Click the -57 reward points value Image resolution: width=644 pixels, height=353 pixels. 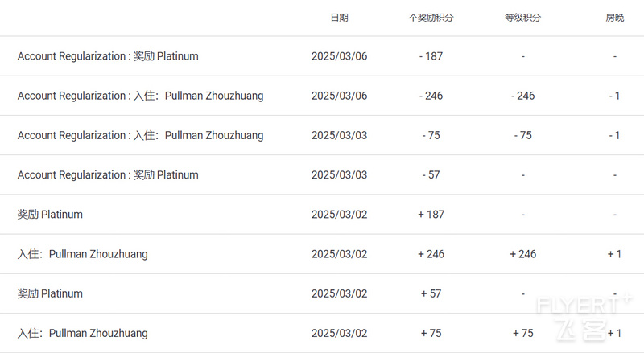tap(431, 174)
